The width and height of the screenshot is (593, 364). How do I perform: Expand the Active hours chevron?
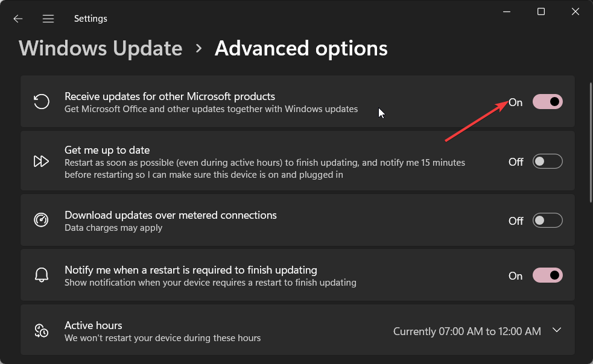pyautogui.click(x=557, y=330)
